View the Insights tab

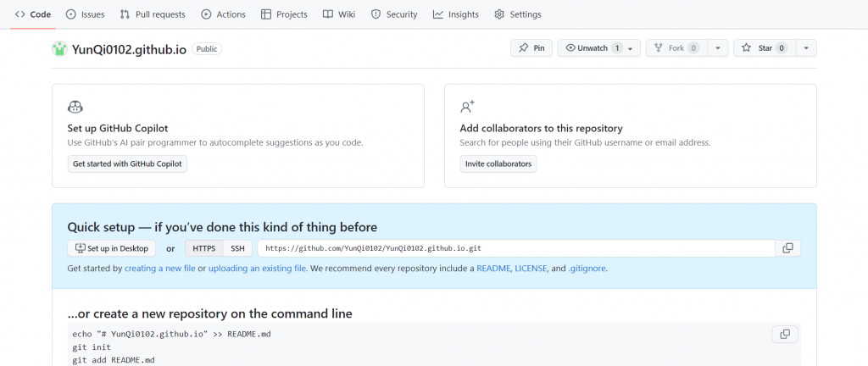455,14
